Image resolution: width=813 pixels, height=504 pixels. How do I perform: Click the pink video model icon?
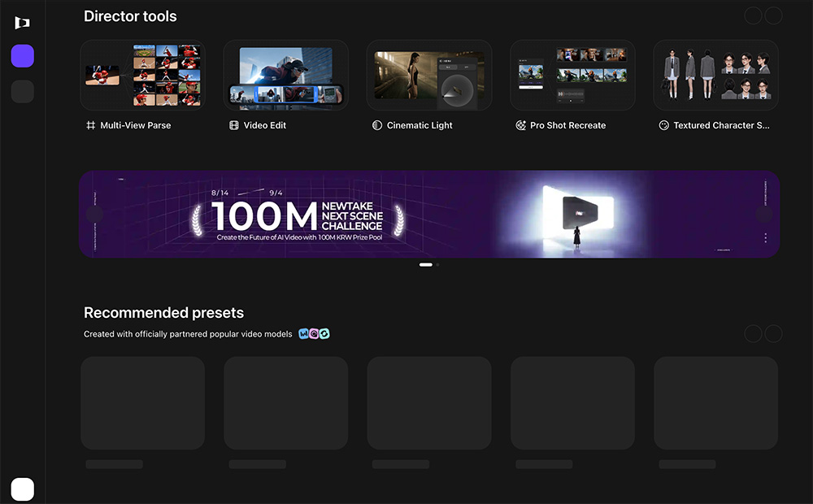314,334
